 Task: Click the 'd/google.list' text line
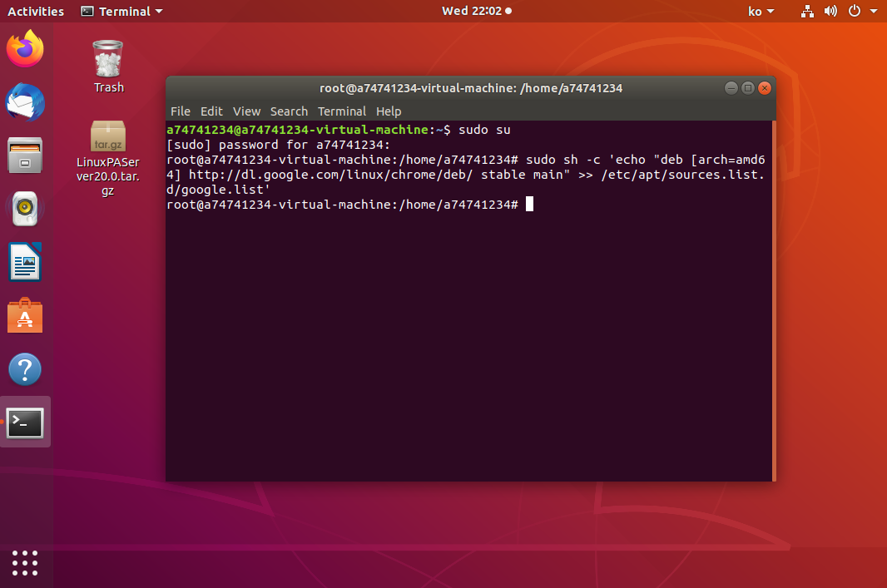[218, 190]
